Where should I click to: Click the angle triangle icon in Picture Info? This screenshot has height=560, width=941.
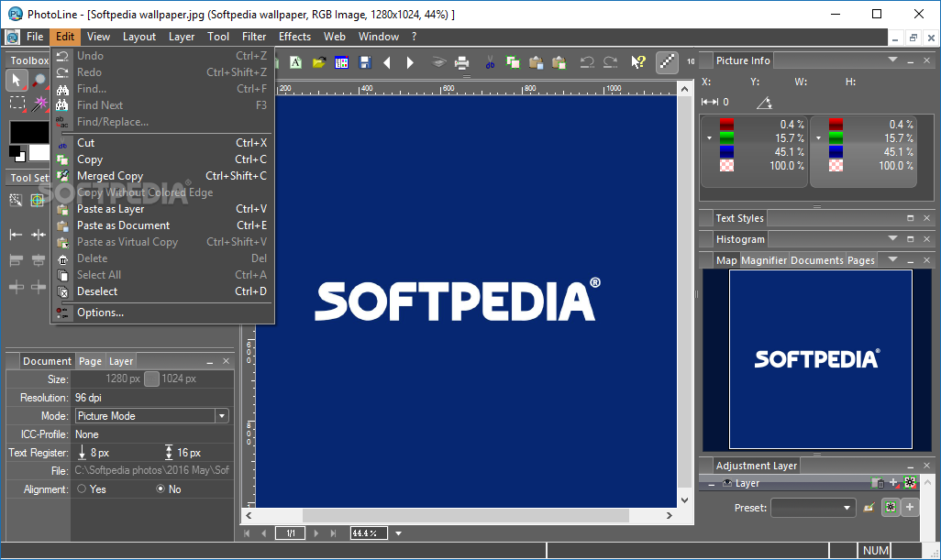pos(764,103)
